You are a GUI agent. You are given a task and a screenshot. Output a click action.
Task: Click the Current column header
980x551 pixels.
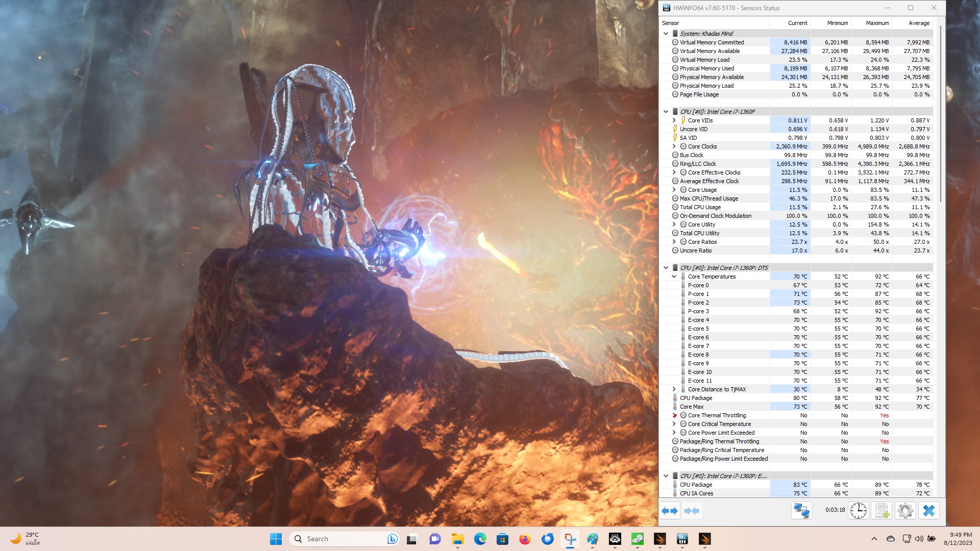(790, 23)
